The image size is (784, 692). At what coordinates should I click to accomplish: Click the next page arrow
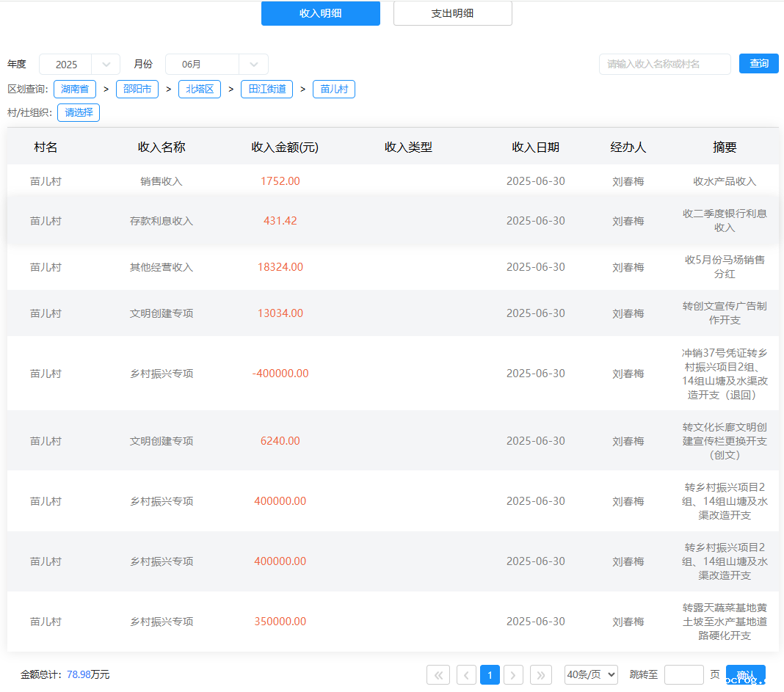514,675
